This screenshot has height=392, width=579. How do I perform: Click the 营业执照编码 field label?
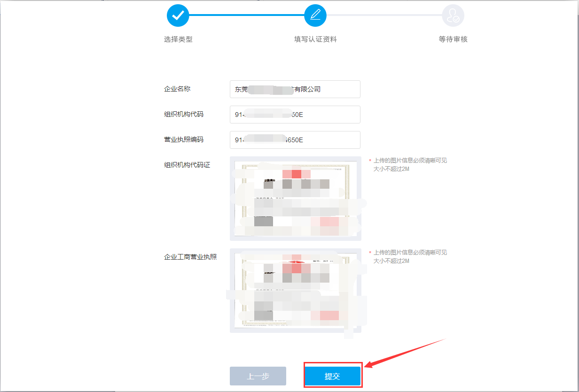click(x=184, y=139)
